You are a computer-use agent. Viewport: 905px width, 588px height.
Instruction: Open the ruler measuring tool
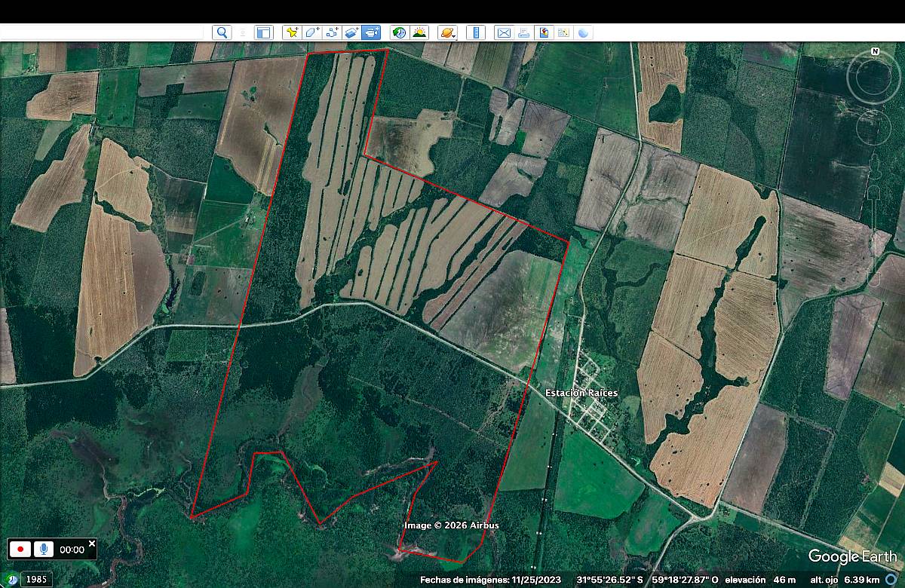coord(475,32)
